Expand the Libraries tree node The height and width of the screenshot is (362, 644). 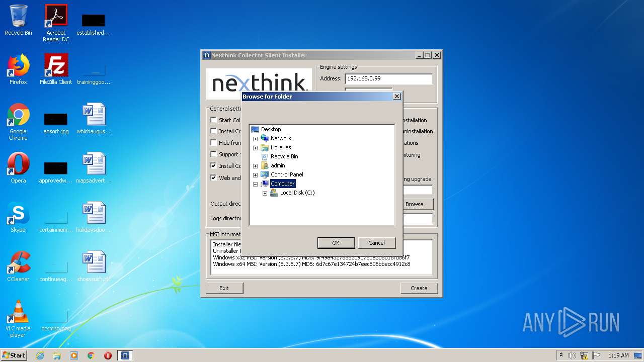[255, 148]
